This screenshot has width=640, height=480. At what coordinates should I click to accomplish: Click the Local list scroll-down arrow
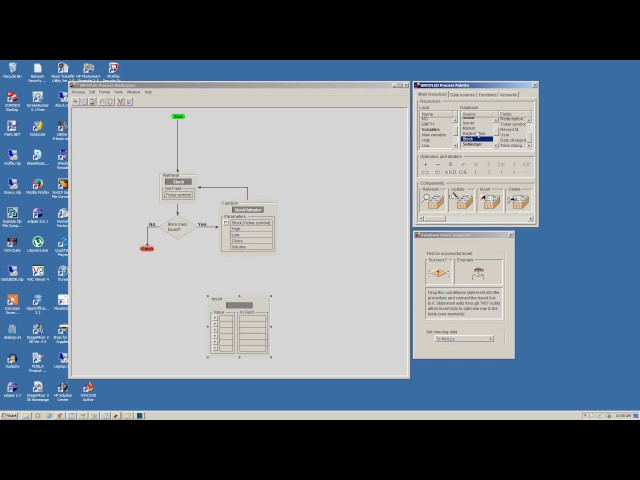[x=455, y=145]
